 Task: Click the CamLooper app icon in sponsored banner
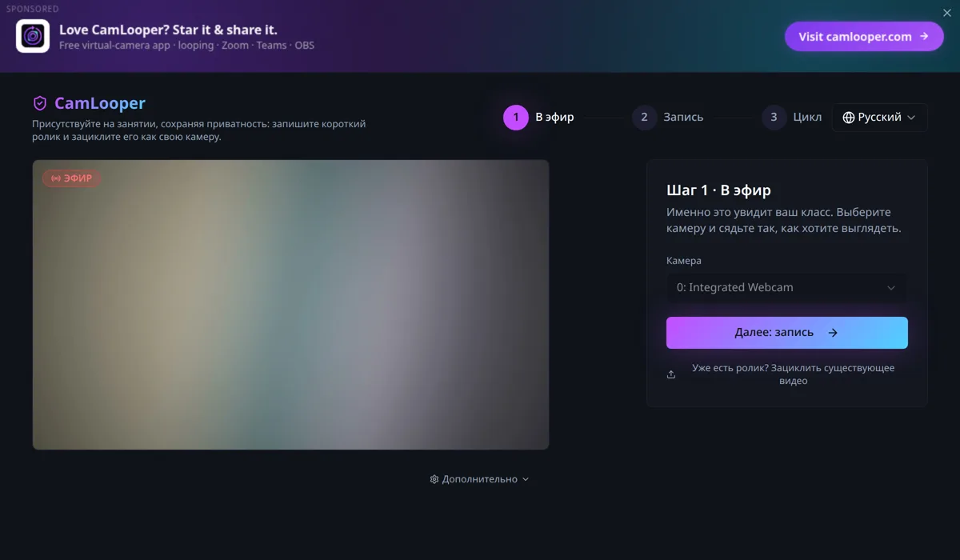click(x=33, y=36)
